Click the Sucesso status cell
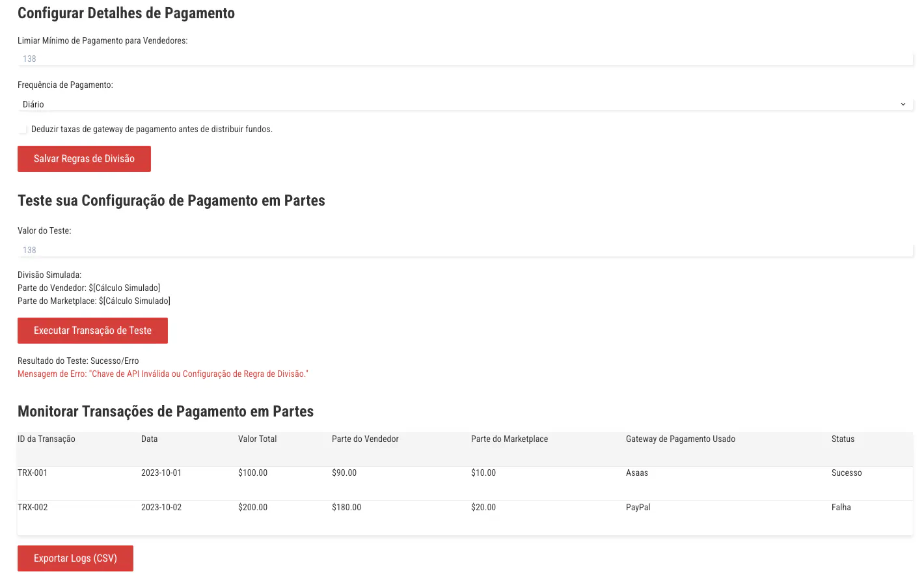924x576 pixels. click(x=847, y=473)
